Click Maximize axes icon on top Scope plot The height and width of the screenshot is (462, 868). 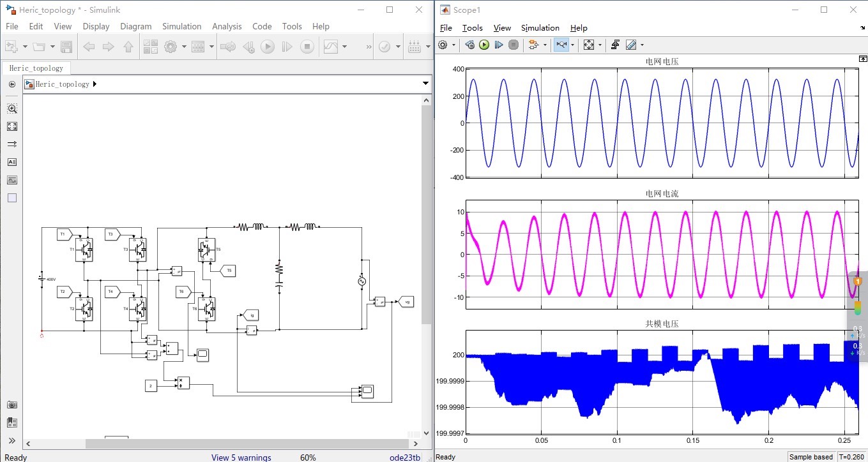(863, 59)
